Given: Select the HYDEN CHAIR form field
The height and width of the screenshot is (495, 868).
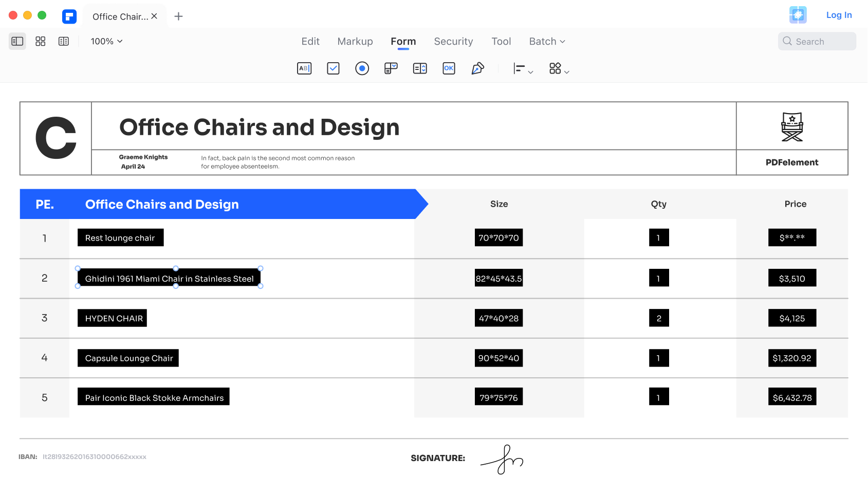Looking at the screenshot, I should point(113,318).
